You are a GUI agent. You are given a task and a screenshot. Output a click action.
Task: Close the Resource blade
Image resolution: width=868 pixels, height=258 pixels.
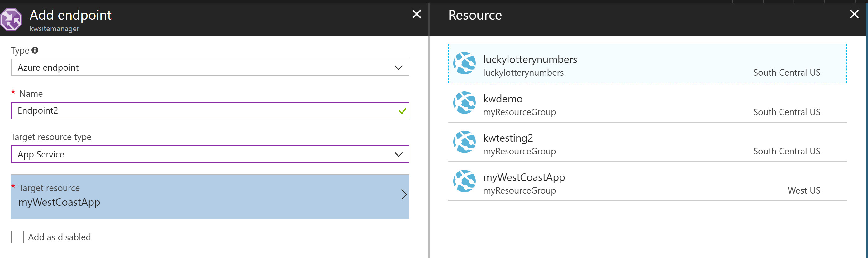click(x=854, y=14)
